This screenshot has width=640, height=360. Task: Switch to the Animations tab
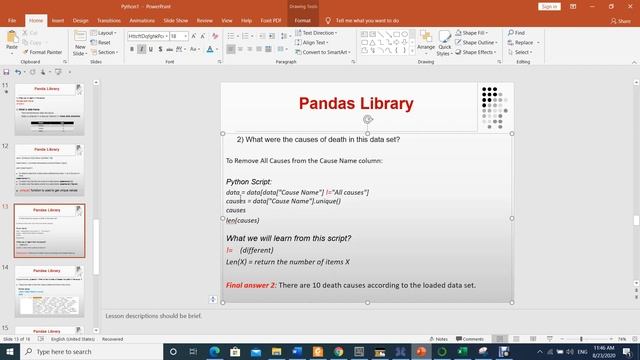tap(142, 20)
